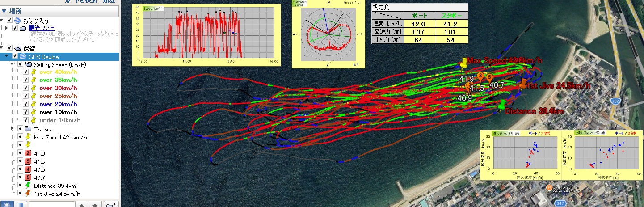This screenshot has width=644, height=207.
Task: Click orange marker 5 near 40.7 label
Action: coord(489,78)
